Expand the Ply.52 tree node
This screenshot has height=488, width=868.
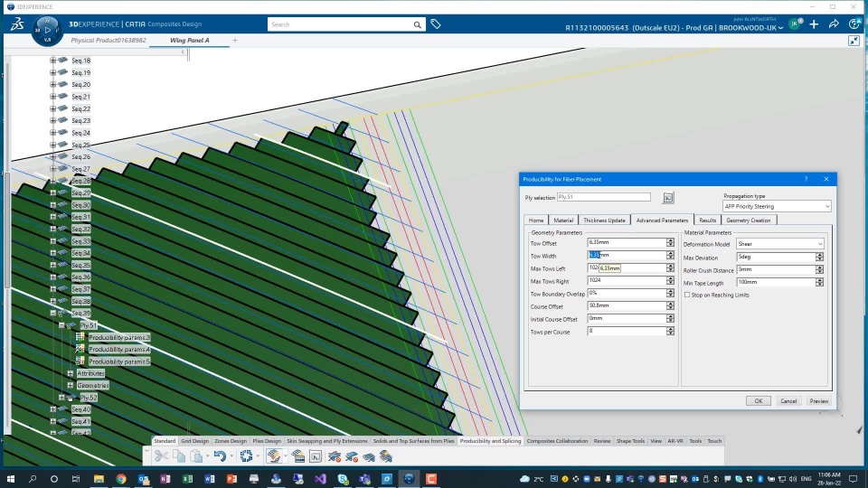(x=61, y=398)
